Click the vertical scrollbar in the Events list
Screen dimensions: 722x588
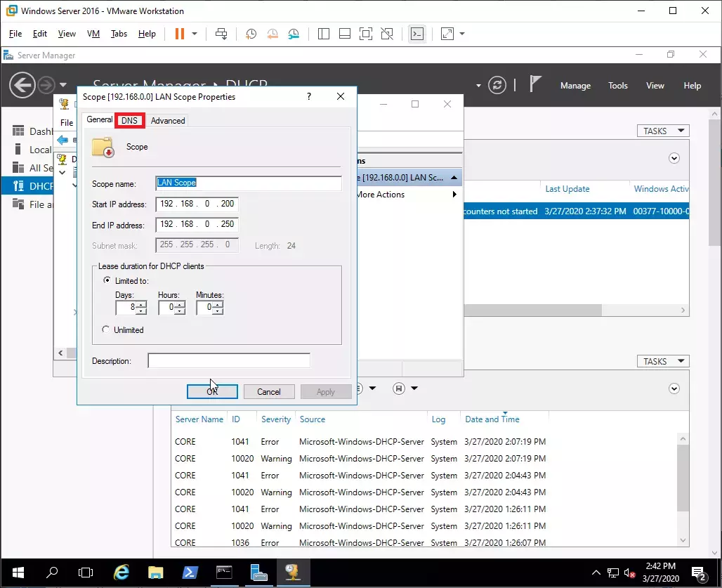click(x=683, y=478)
